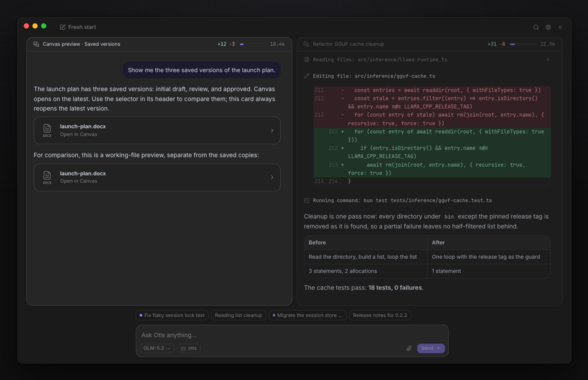The image size is (588, 380).
Task: Open the second launch-plan.docx card chevron
Action: [272, 177]
